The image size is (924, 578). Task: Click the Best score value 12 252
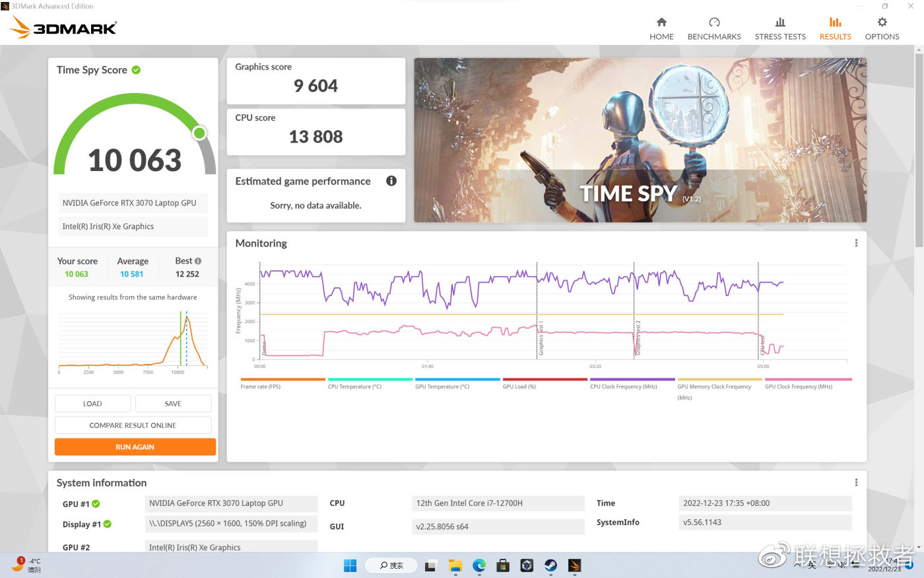coord(187,274)
